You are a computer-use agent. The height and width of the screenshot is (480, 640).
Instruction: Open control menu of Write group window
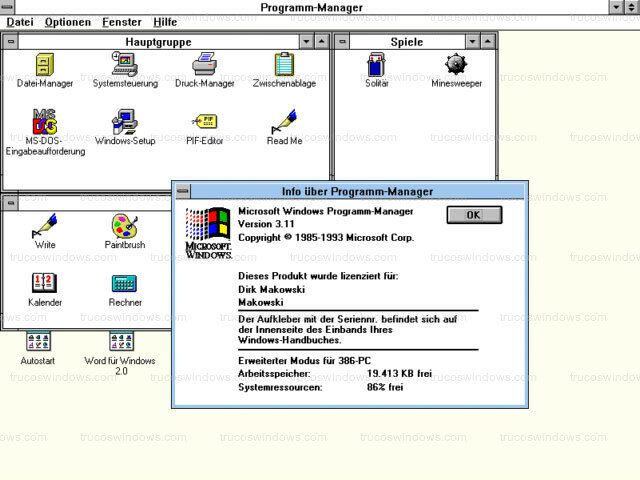11,202
